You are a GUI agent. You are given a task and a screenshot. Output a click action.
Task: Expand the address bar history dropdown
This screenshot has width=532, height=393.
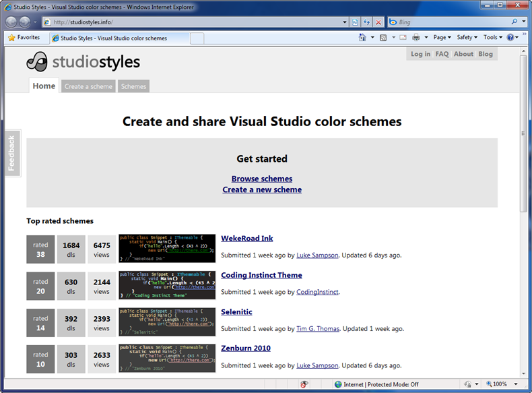coord(345,22)
